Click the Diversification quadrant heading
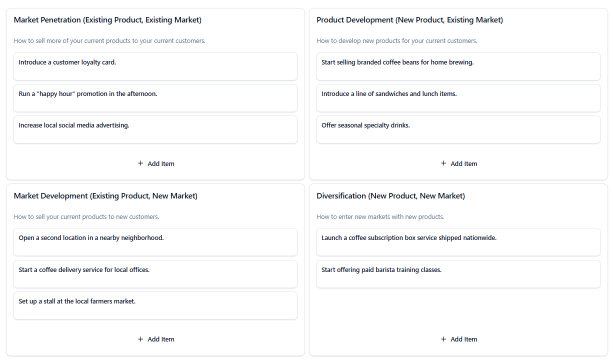The height and width of the screenshot is (364, 613). [x=390, y=196]
